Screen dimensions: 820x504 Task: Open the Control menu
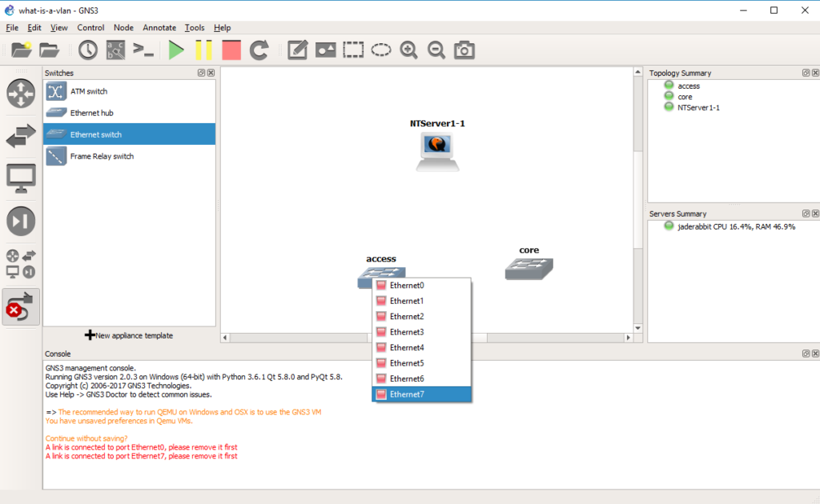(x=90, y=28)
